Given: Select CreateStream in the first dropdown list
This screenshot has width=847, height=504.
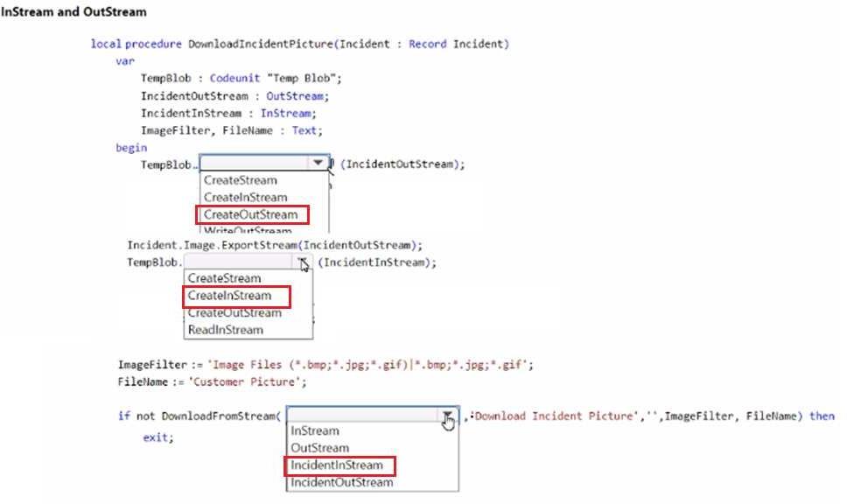Looking at the screenshot, I should point(241,180).
